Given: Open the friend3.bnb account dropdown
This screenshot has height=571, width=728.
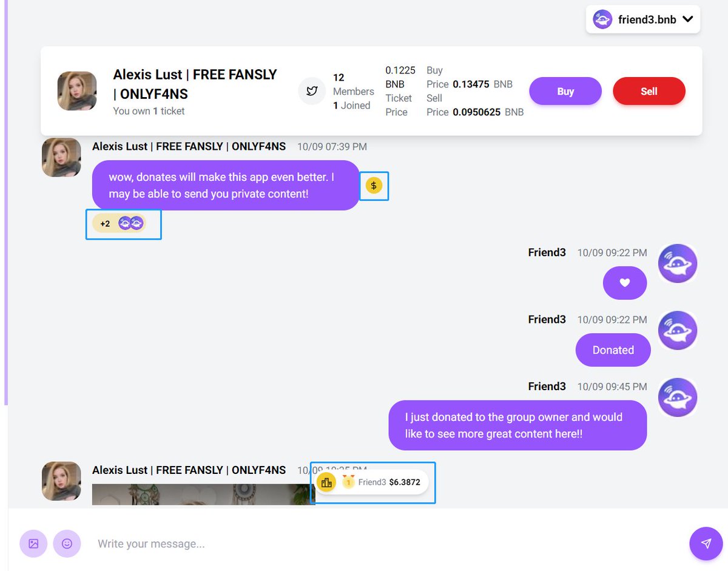Looking at the screenshot, I should coord(643,19).
